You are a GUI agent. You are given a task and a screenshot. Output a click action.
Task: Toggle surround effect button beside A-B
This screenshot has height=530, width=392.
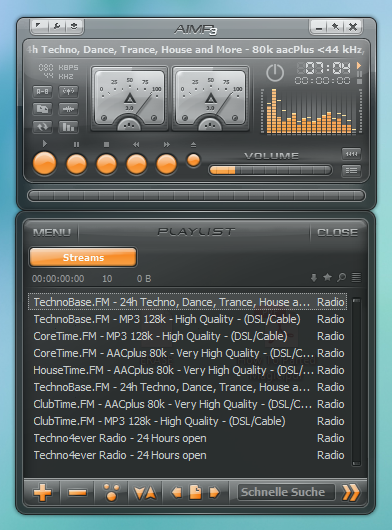(x=68, y=91)
